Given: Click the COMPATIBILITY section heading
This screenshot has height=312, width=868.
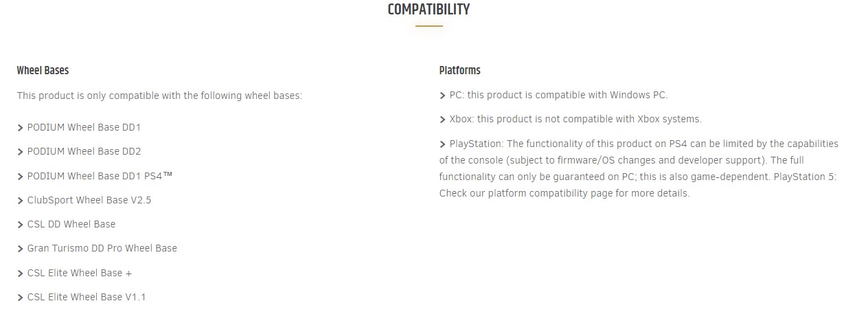Looking at the screenshot, I should (x=429, y=10).
